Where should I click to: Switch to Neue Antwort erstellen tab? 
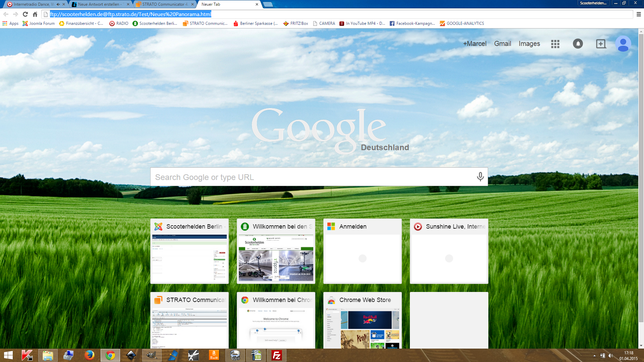[100, 4]
